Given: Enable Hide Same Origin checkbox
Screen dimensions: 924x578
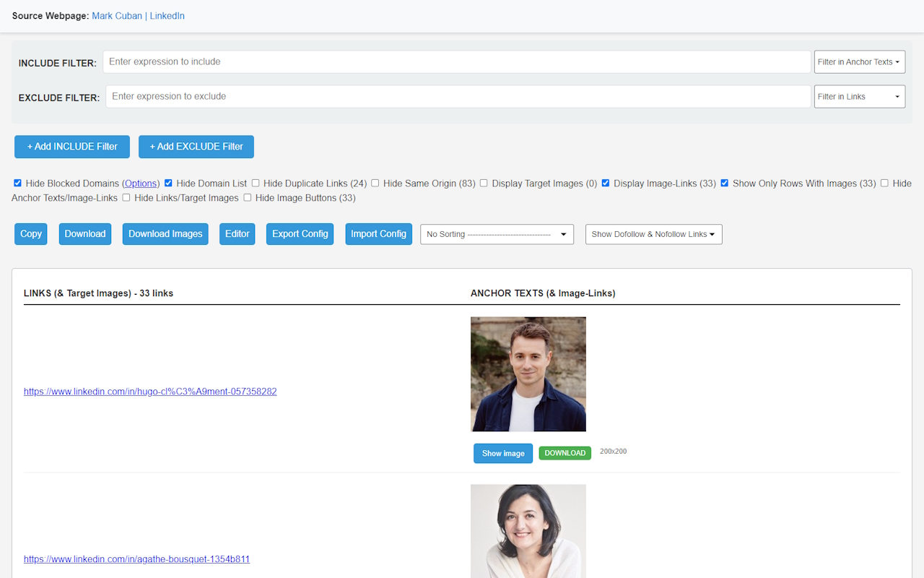Looking at the screenshot, I should click(375, 184).
